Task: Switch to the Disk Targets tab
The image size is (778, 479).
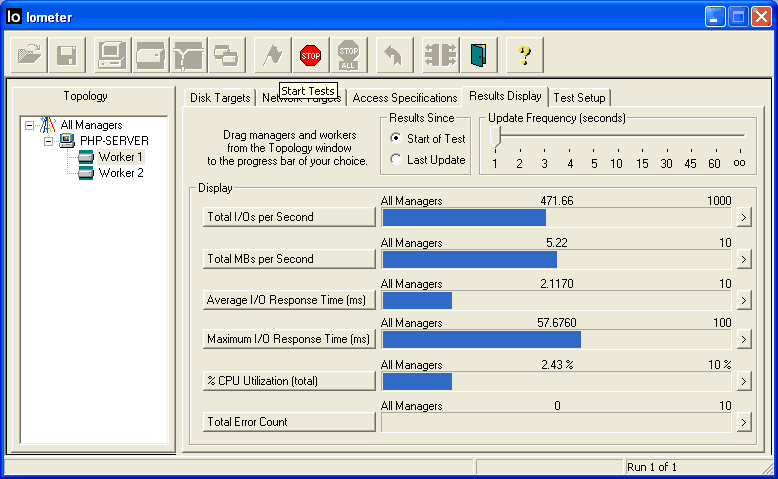Action: click(x=220, y=98)
